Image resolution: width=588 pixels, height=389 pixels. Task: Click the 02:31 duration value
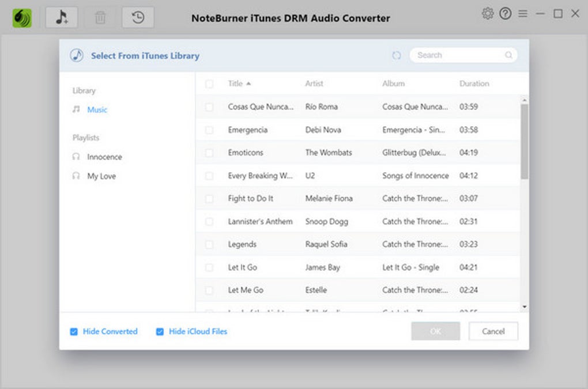point(468,221)
